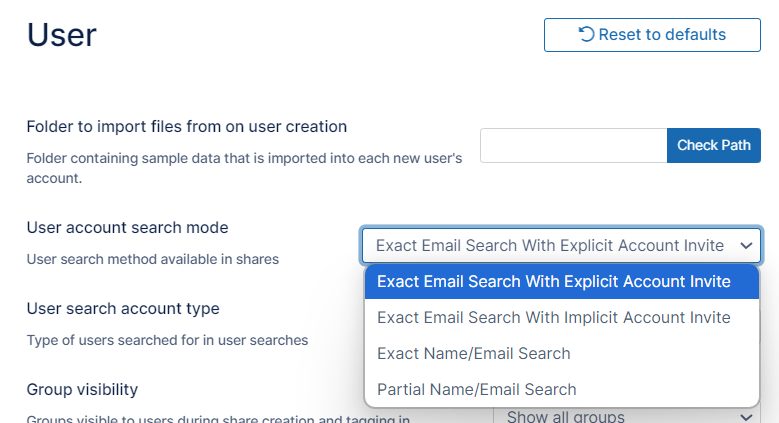Pick the Partial Name/Email Search option
779x423 pixels.
[477, 389]
